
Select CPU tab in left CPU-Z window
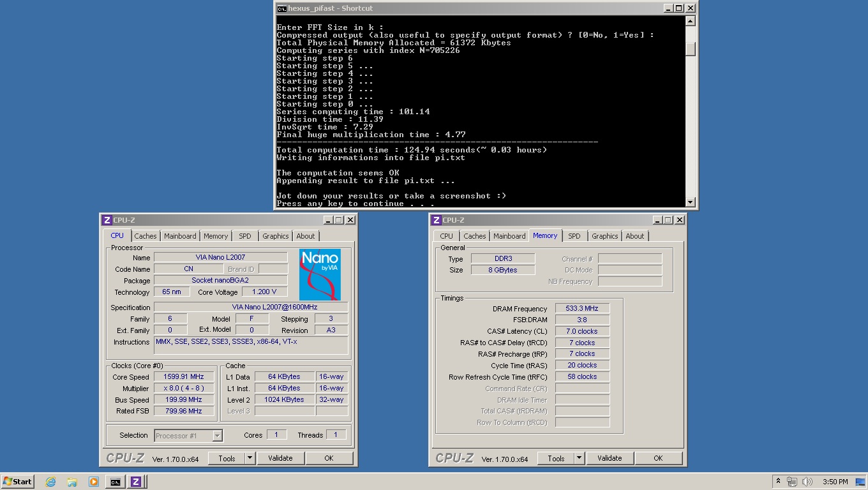pos(117,235)
